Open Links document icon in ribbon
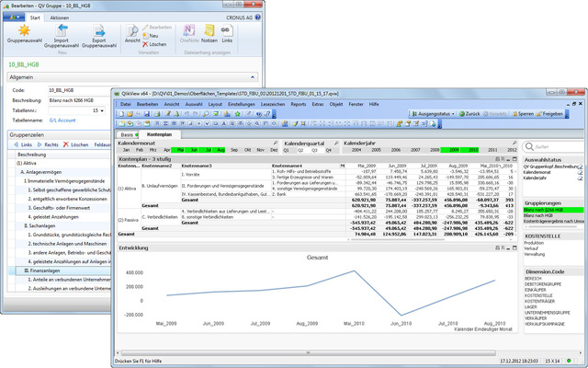This screenshot has width=588, height=368. point(227,30)
